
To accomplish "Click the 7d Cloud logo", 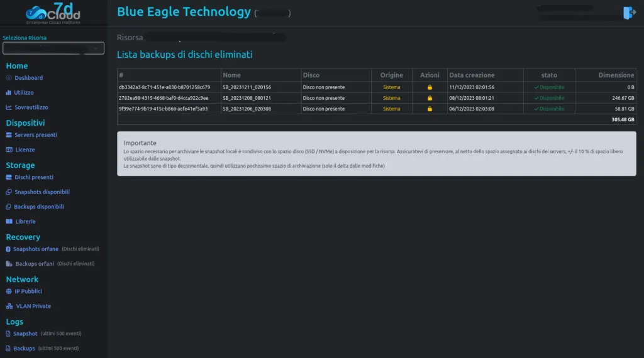I will (53, 13).
